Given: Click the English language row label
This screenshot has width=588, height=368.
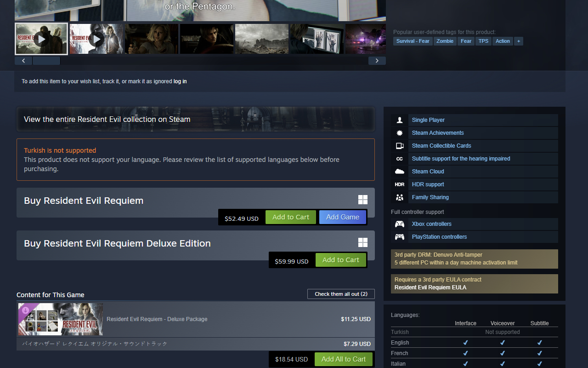Looking at the screenshot, I should tap(400, 343).
